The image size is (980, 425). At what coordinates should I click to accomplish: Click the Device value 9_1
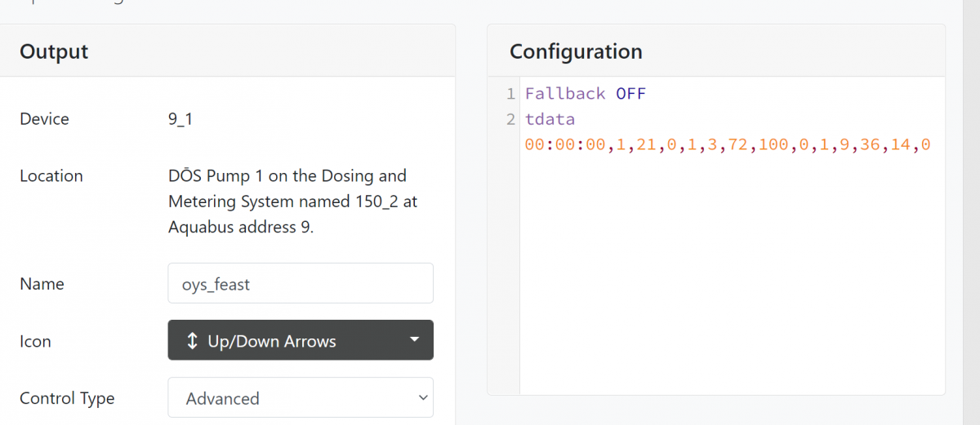click(180, 119)
